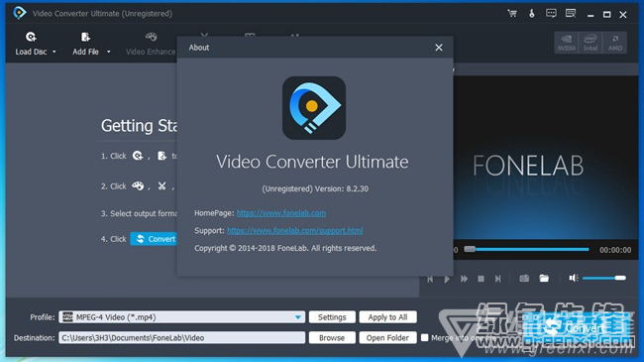Click the Copyright 2014-2018 FoneLab text

click(285, 248)
